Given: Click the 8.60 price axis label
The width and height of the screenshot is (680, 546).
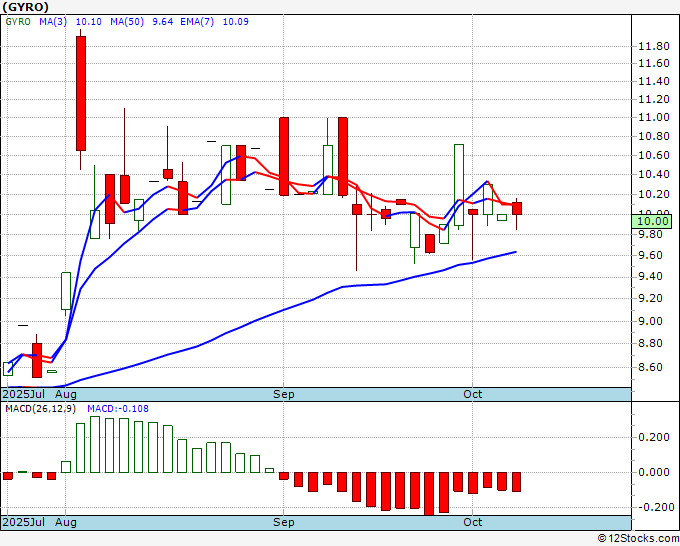Looking at the screenshot, I should 650,367.
